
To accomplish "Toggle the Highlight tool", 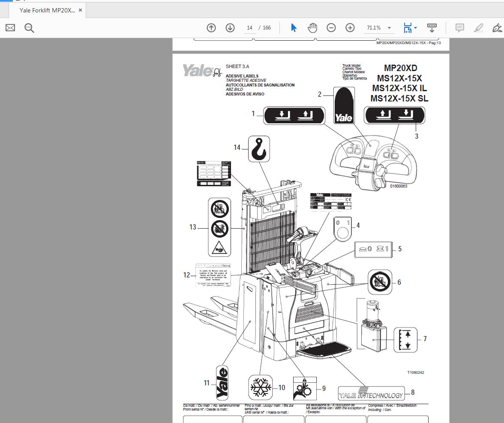I will 478,28.
